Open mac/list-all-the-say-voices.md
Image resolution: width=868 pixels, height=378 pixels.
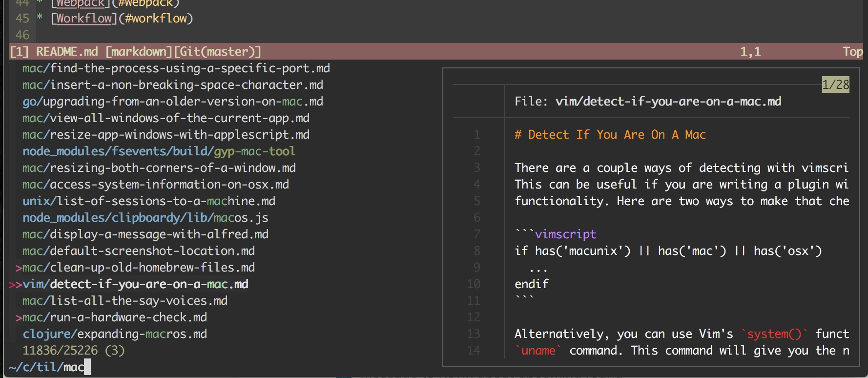pos(124,301)
